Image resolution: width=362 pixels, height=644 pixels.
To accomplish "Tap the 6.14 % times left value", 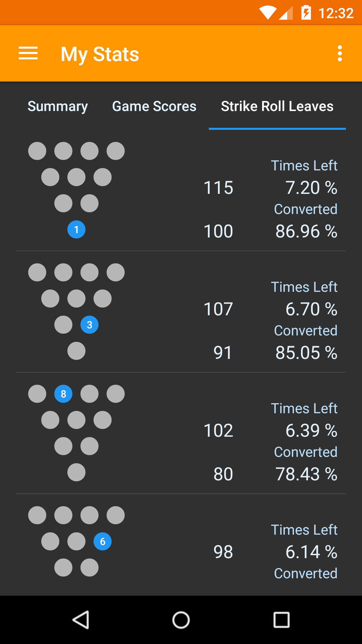I will [x=311, y=552].
